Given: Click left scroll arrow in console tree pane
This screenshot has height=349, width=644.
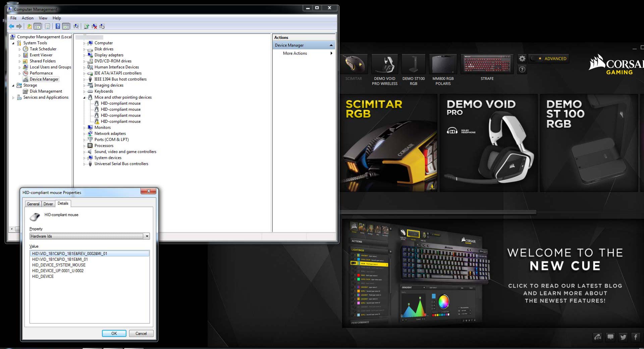Looking at the screenshot, I should (x=12, y=229).
